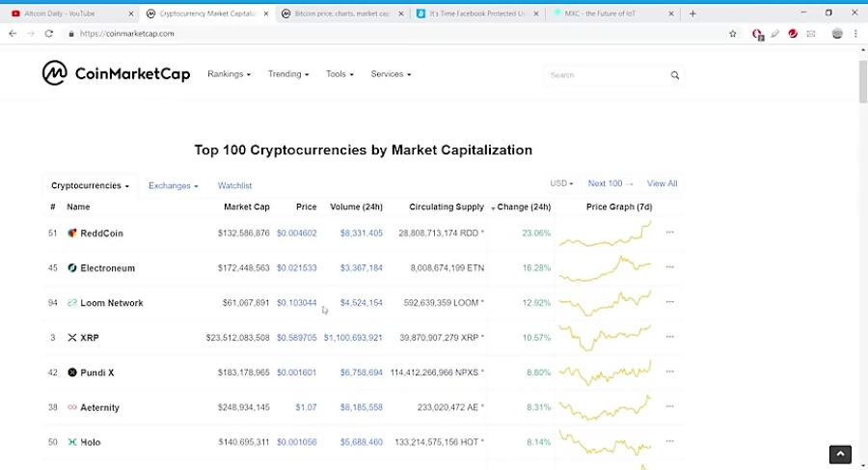Click the View All link

pyautogui.click(x=662, y=183)
